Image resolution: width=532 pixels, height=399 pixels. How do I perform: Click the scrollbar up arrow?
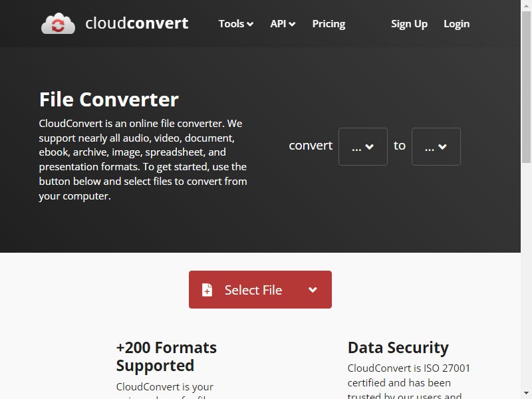526,5
